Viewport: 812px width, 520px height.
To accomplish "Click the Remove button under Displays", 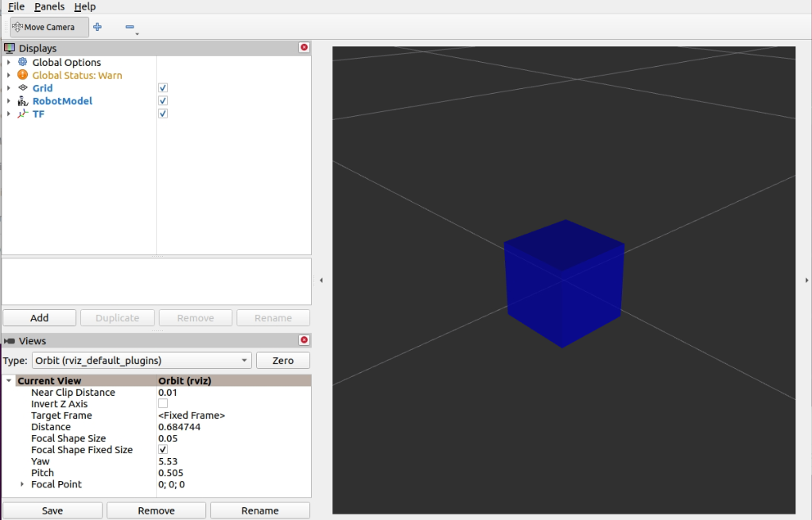I will [x=195, y=318].
